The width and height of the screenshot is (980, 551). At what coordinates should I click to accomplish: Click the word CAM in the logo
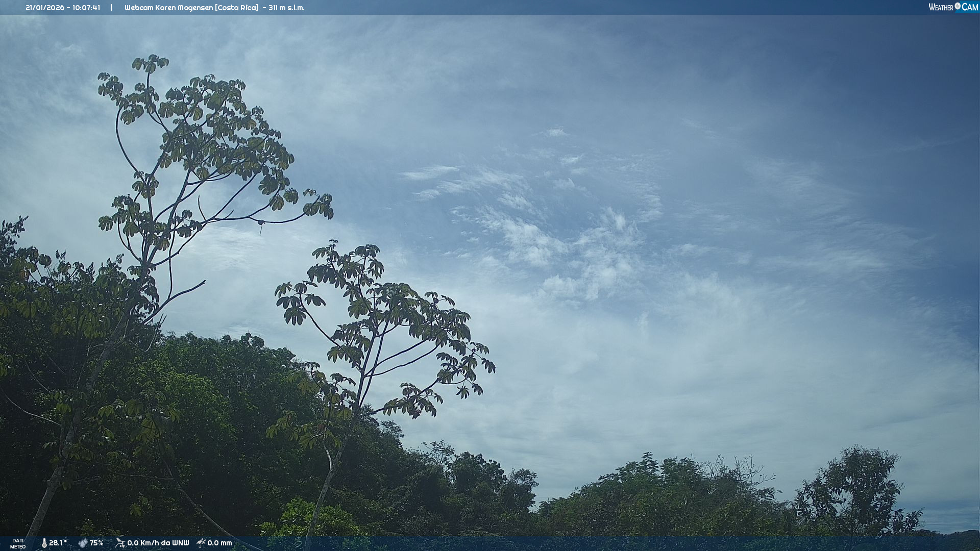point(970,7)
